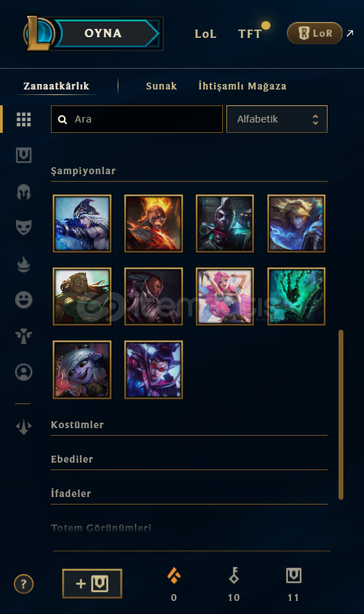Filter loot by champions helmet icon
Screen dimensions: 364x614
tap(23, 191)
